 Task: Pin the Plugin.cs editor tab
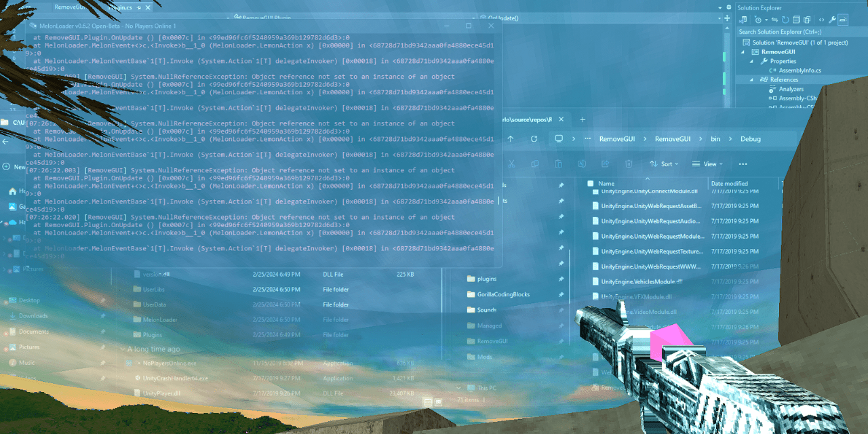click(x=138, y=8)
